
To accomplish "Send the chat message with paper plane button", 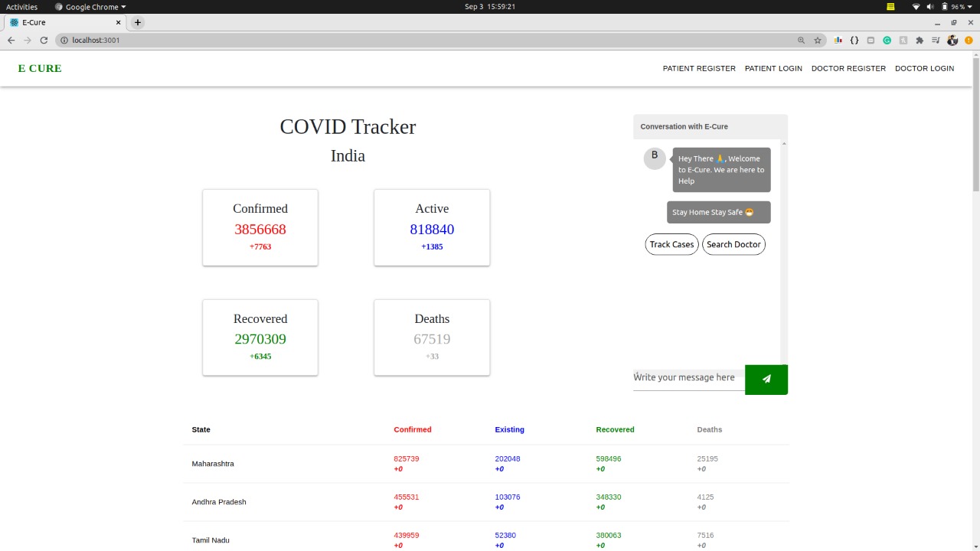I will point(766,379).
